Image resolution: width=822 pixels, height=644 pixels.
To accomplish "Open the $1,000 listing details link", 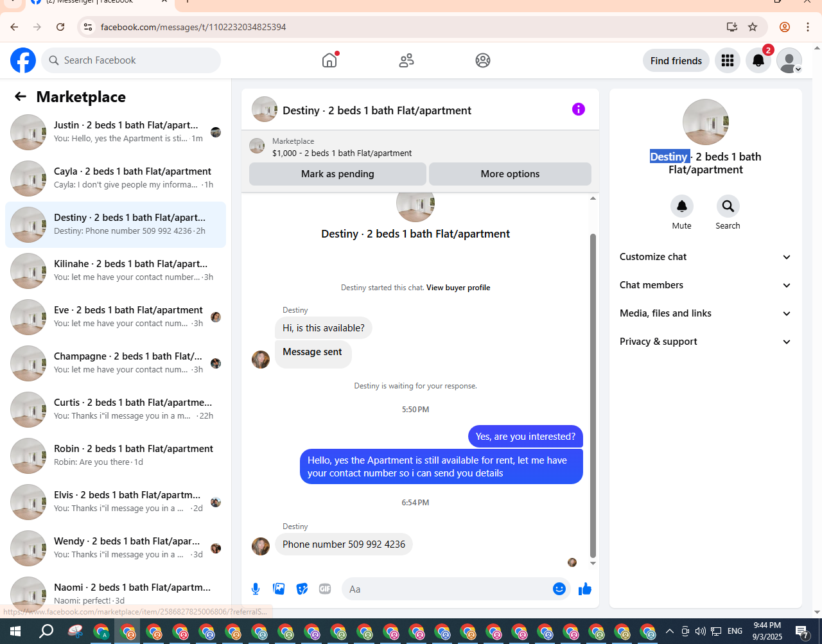I will tap(342, 153).
